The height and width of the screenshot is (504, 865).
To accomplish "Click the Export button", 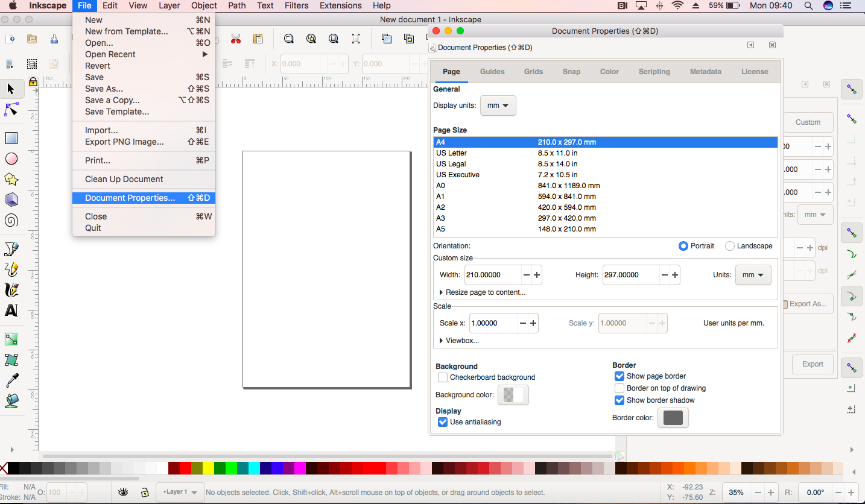I will click(x=812, y=364).
